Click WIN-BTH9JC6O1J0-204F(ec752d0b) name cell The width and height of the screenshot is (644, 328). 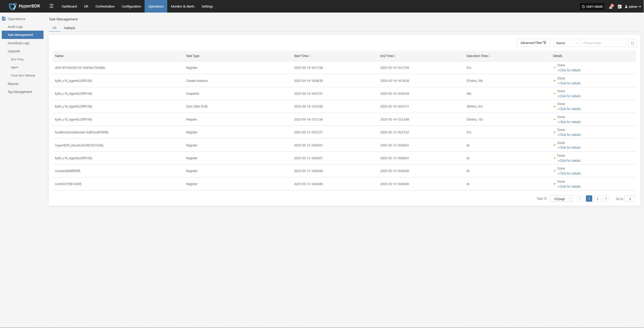80,68
